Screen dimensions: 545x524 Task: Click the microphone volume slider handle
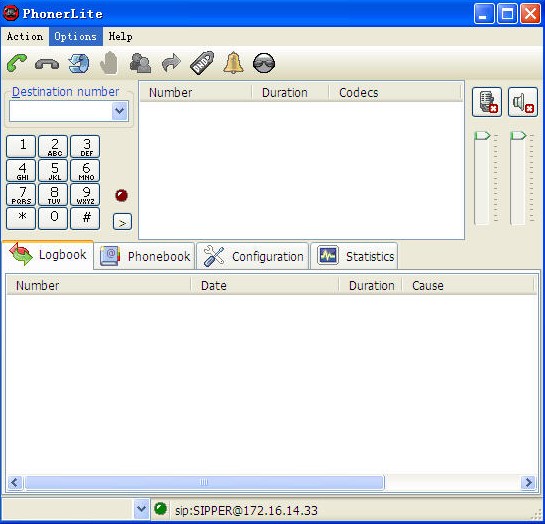pyautogui.click(x=482, y=136)
